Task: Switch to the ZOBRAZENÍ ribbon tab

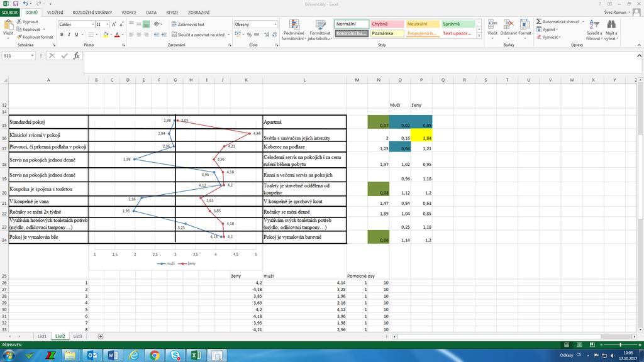Action: [199, 13]
